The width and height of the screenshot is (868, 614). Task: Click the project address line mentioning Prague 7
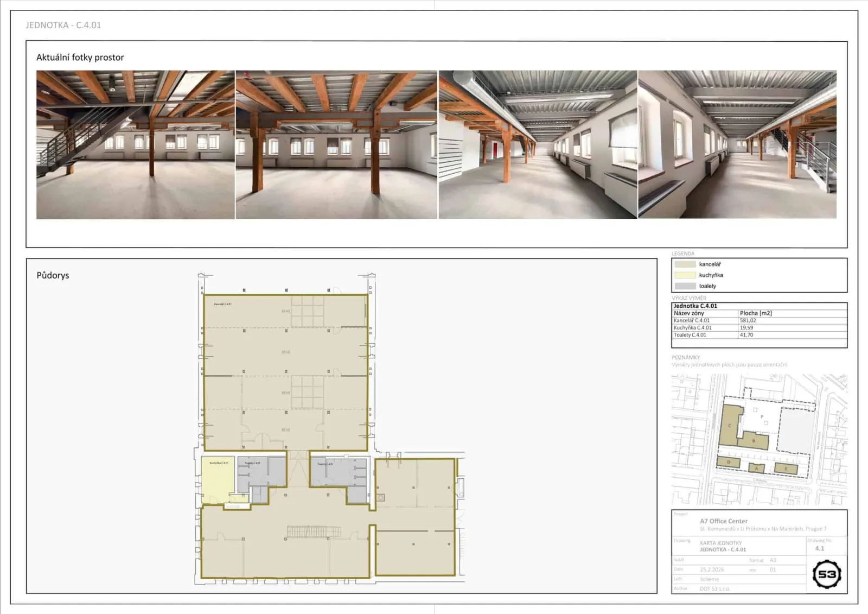(763, 529)
